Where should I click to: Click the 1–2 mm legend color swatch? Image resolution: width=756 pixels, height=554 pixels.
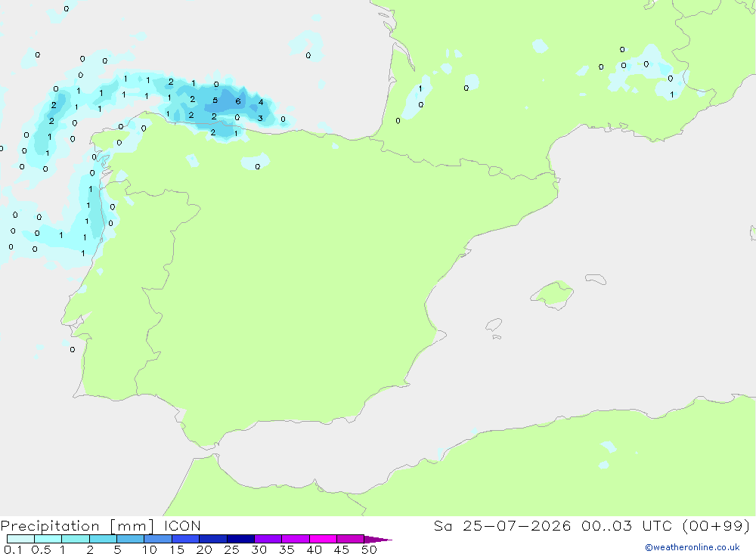(x=75, y=539)
